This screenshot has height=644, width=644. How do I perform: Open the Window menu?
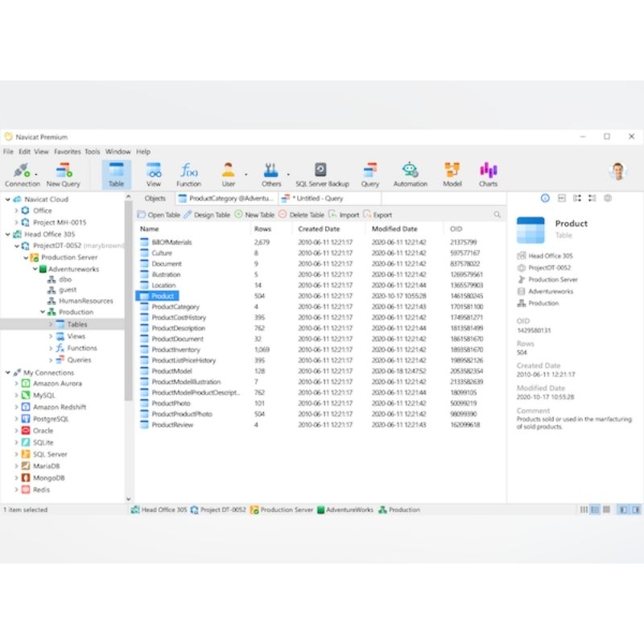coord(118,151)
